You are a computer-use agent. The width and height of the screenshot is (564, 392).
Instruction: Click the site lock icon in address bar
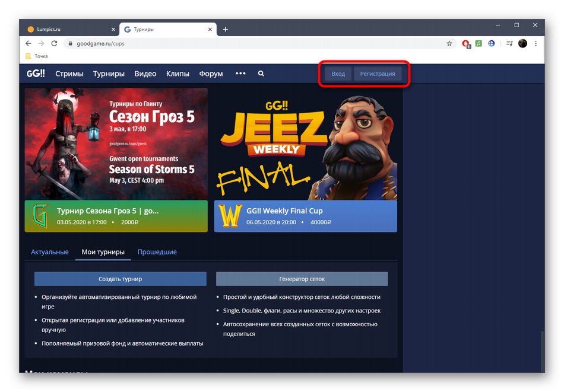70,43
